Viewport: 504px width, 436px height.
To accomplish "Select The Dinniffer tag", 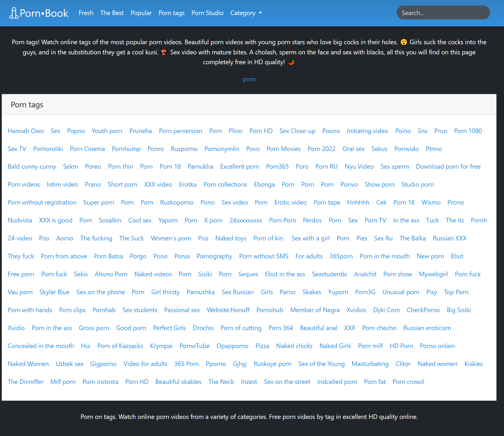I will point(26,382).
